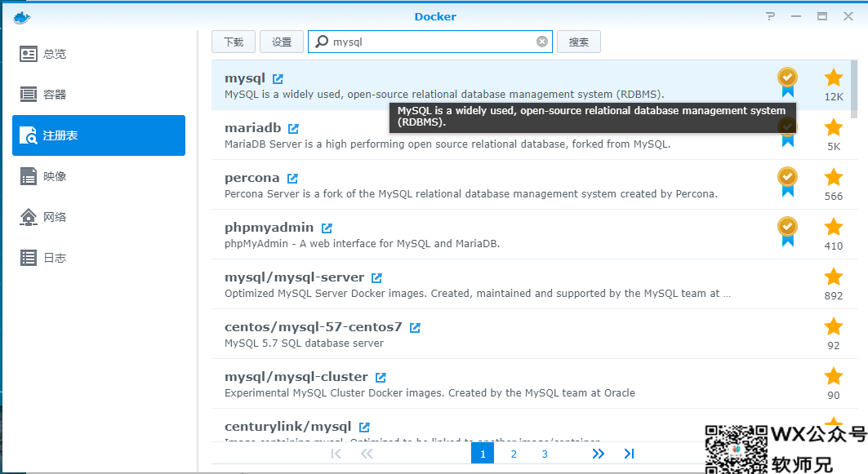Open centurylink/mysql external link icon

pyautogui.click(x=363, y=427)
